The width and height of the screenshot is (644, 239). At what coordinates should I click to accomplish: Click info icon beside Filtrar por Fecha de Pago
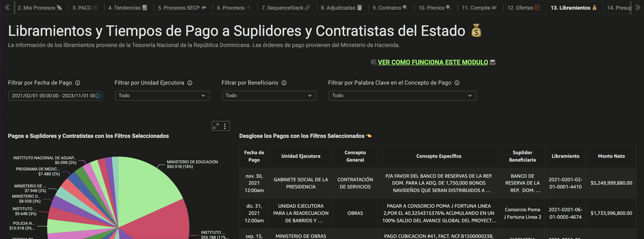tap(78, 83)
